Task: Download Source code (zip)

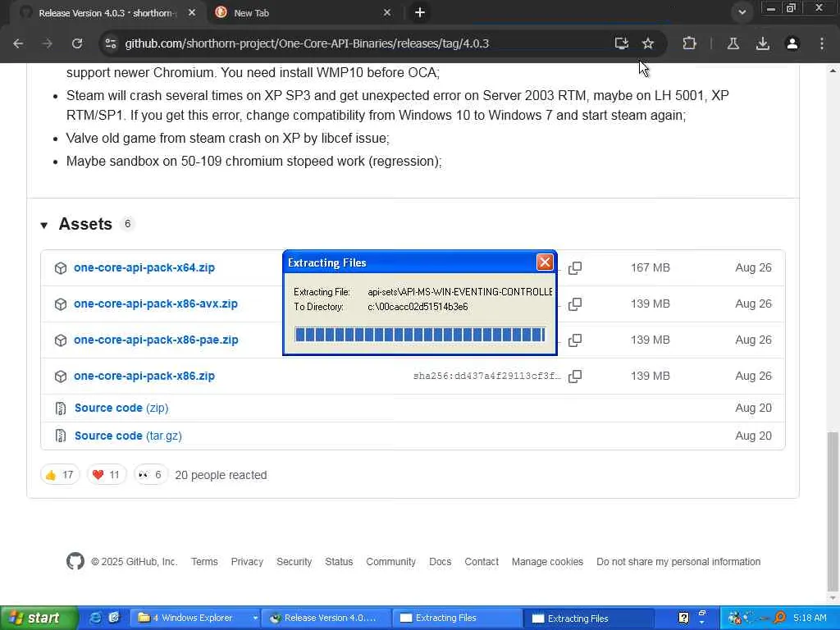Action: [x=121, y=409]
